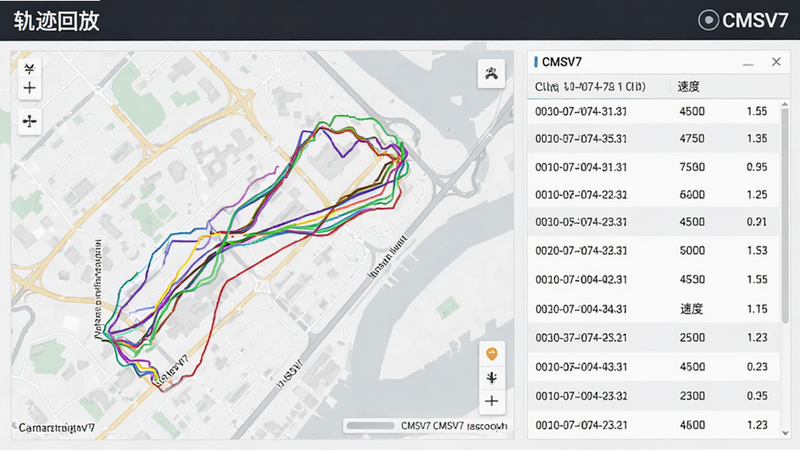Select the row 0010-07-074-23.21
Screen dimensions: 800x450
click(654, 424)
